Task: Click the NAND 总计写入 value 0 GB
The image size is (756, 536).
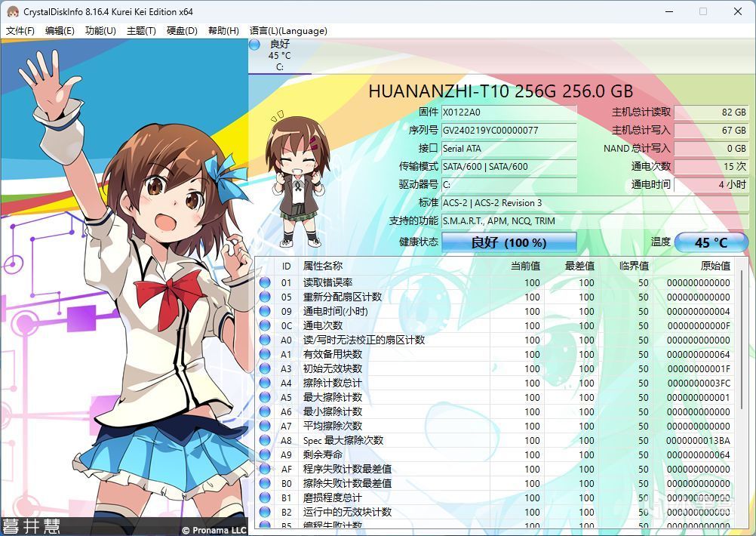Action: (711, 149)
